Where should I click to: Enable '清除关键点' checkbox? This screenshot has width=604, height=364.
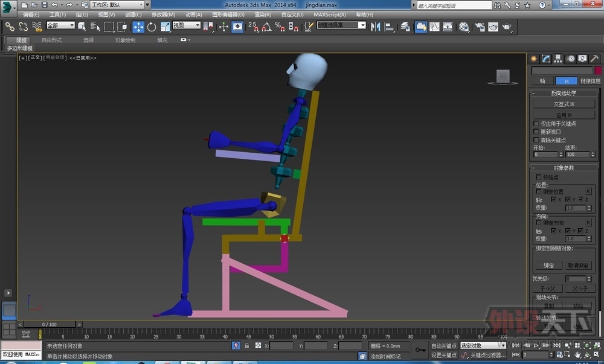coord(536,139)
